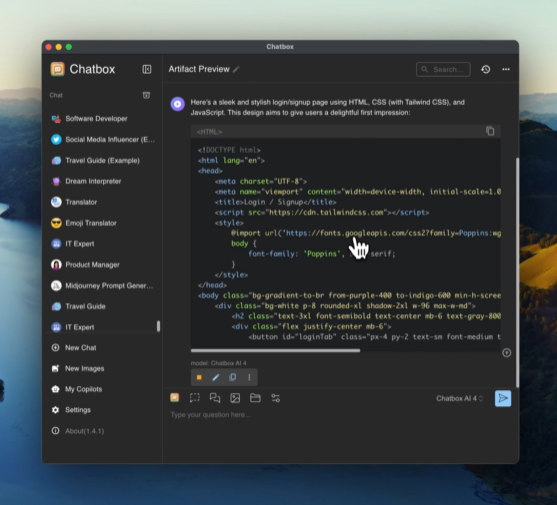557x505 pixels.
Task: Click the conversation vertical scrollbar
Action: point(517,272)
